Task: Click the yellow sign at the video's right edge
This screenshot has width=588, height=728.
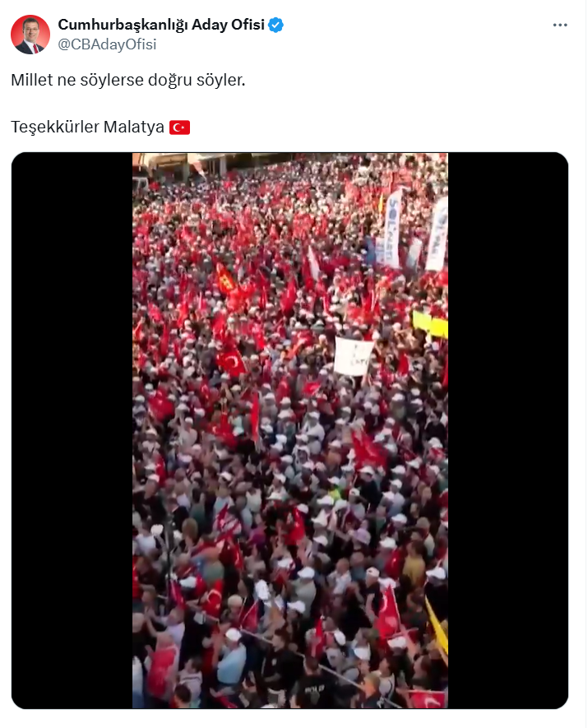Action: (430, 325)
